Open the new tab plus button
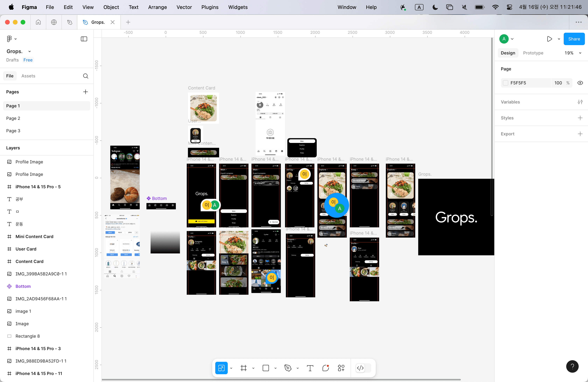Screen dimensions: 588x382 (x=128, y=22)
